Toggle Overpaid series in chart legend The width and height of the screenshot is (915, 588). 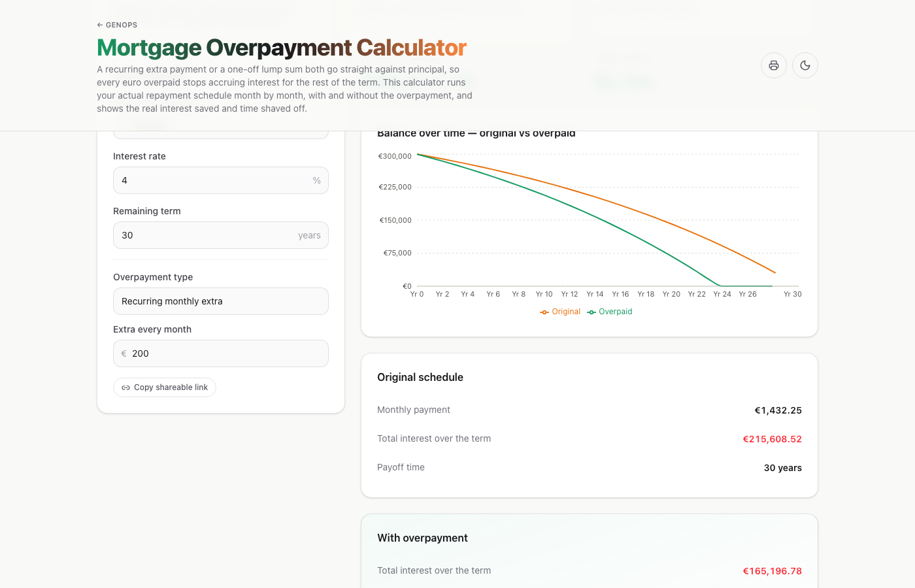coord(610,312)
